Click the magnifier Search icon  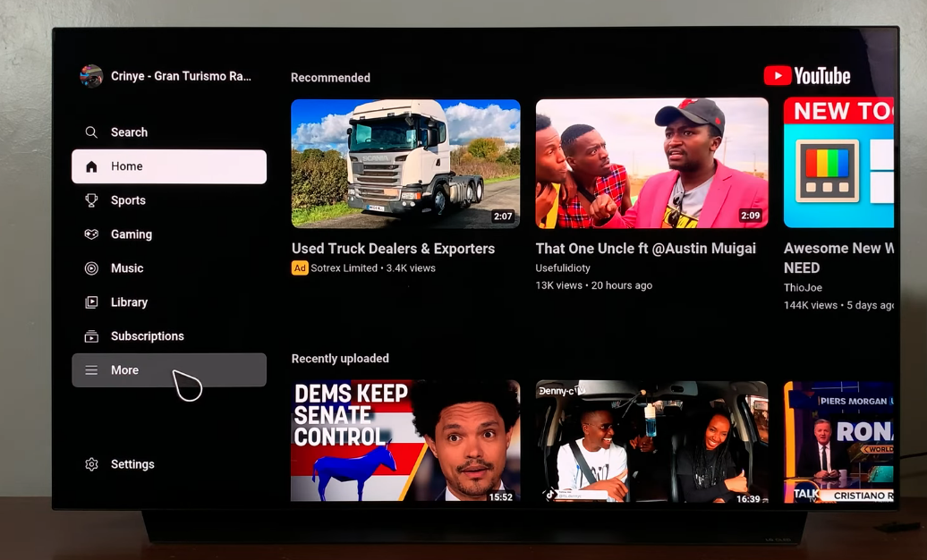(x=91, y=132)
